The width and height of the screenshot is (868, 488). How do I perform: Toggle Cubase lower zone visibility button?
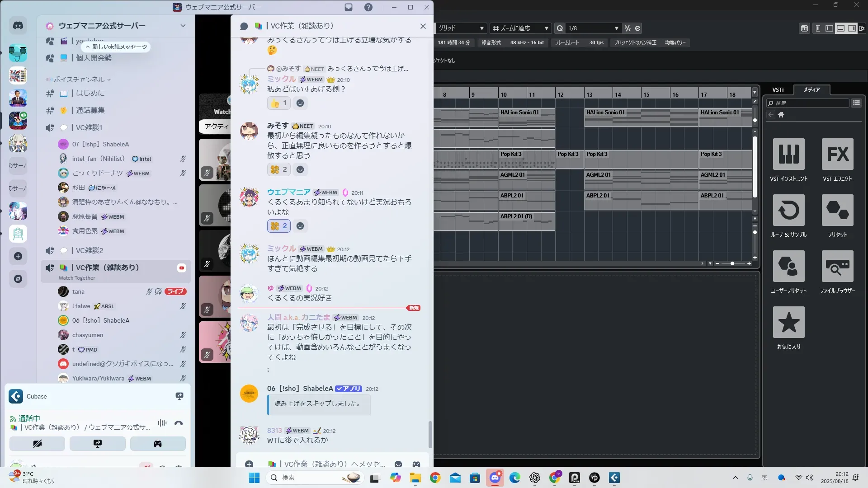(840, 28)
